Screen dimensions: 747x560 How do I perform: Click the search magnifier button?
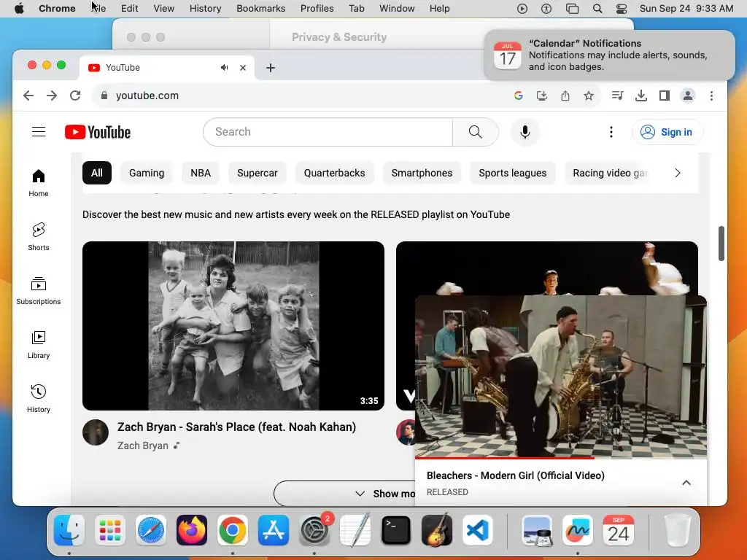[x=475, y=132]
